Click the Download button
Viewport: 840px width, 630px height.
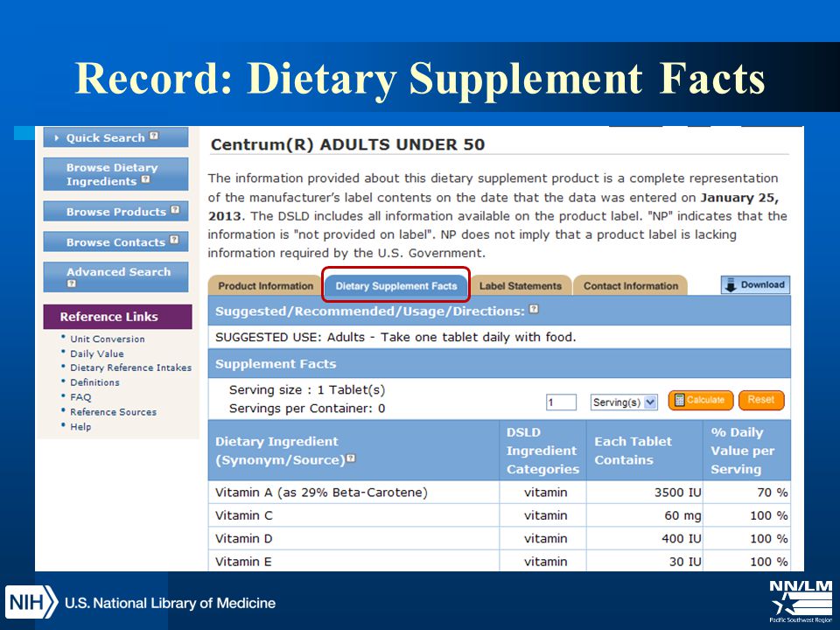click(x=755, y=285)
